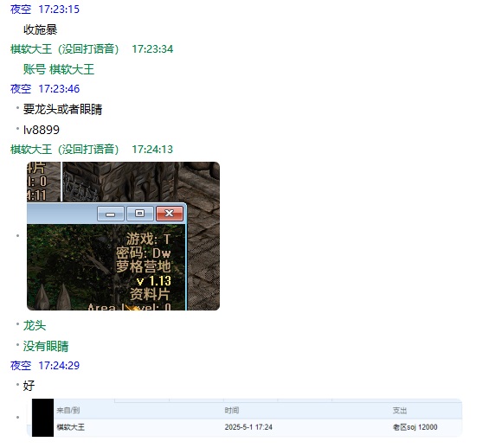Select the message 收施暴
The image size is (502, 448).
(41, 29)
